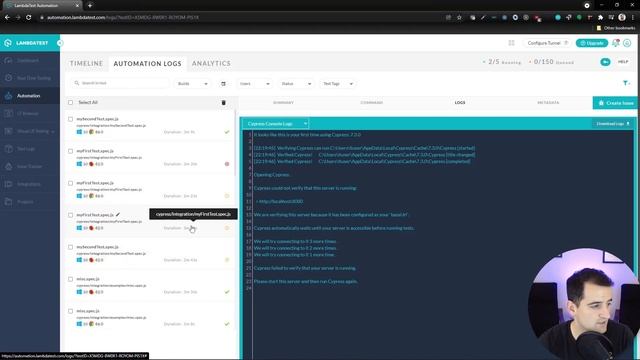640x360 pixels.
Task: Open the Integrations sidebar icon
Action: pos(9,184)
